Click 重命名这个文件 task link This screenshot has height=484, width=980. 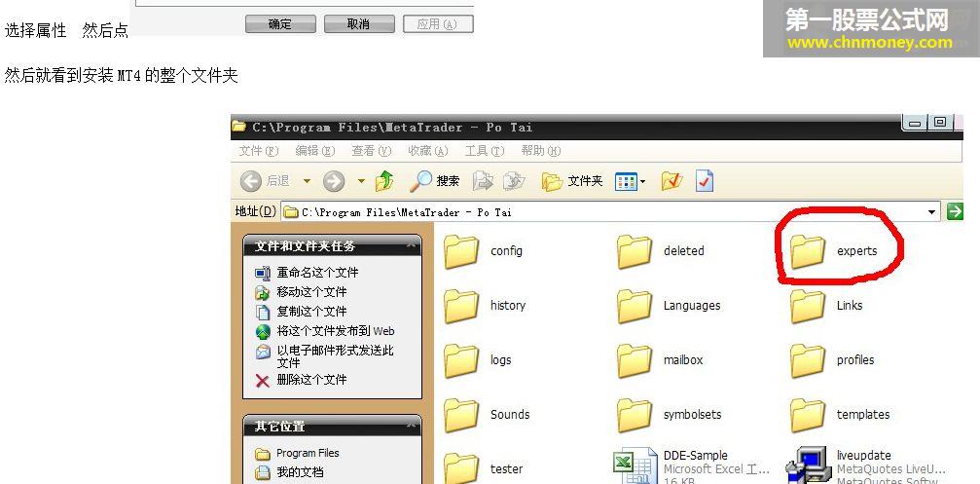[317, 273]
